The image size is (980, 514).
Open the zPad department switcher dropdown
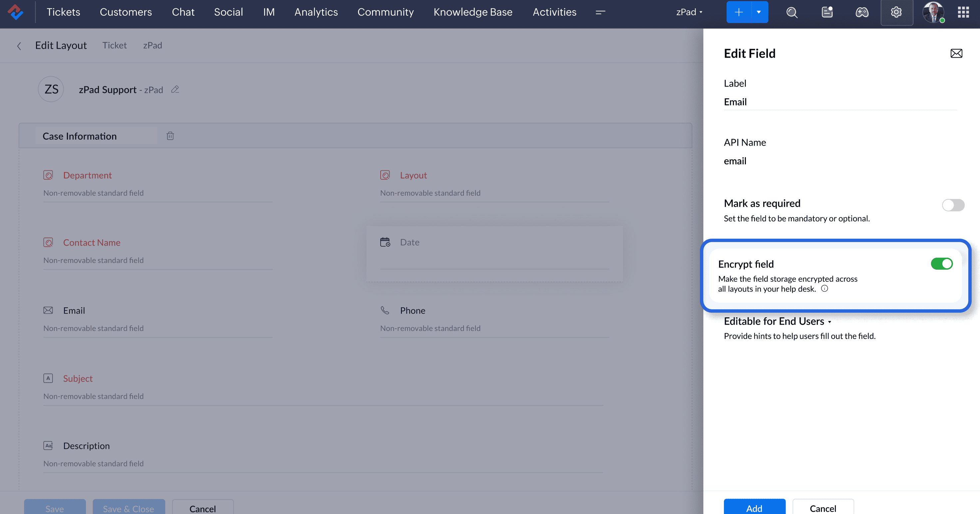(689, 12)
